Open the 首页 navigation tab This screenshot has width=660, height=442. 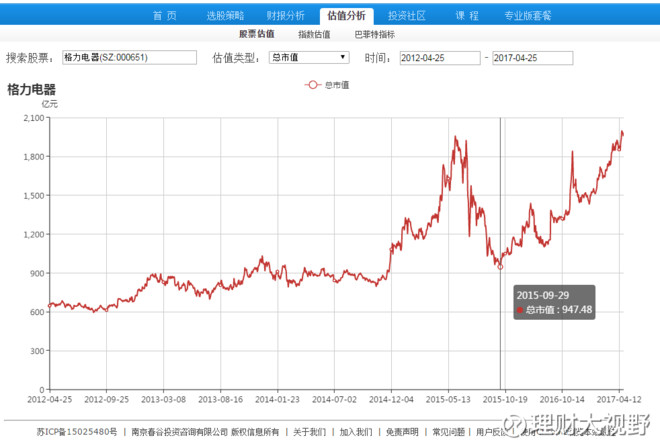pos(165,16)
